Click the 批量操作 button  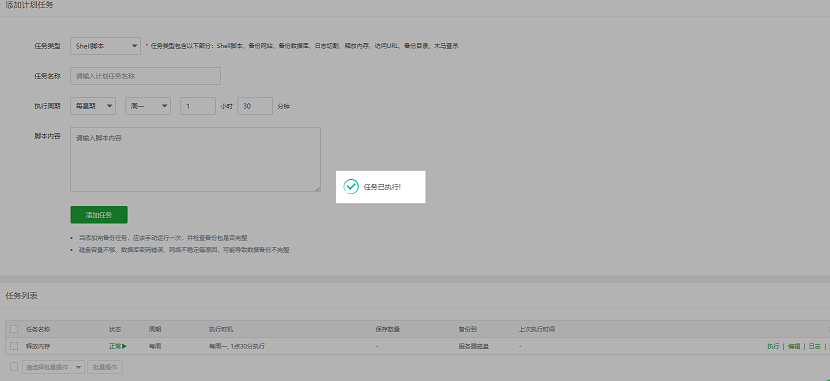(x=105, y=367)
